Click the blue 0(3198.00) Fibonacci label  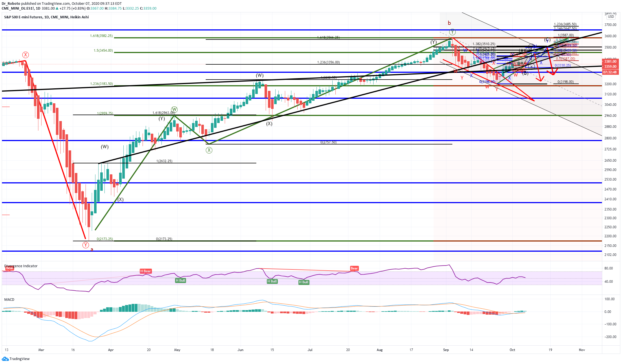click(x=487, y=82)
